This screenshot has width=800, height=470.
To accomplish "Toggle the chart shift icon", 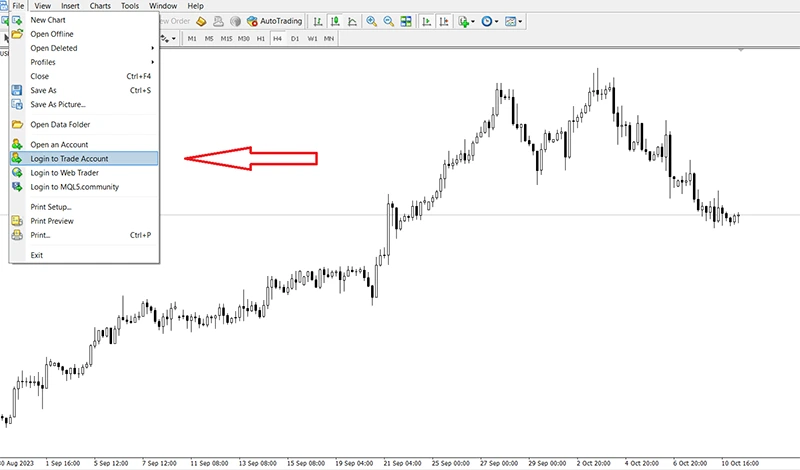I will coord(442,20).
